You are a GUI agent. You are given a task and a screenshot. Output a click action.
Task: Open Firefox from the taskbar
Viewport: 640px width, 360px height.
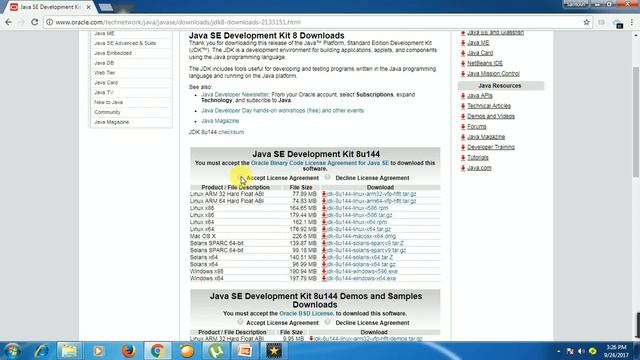(128, 351)
